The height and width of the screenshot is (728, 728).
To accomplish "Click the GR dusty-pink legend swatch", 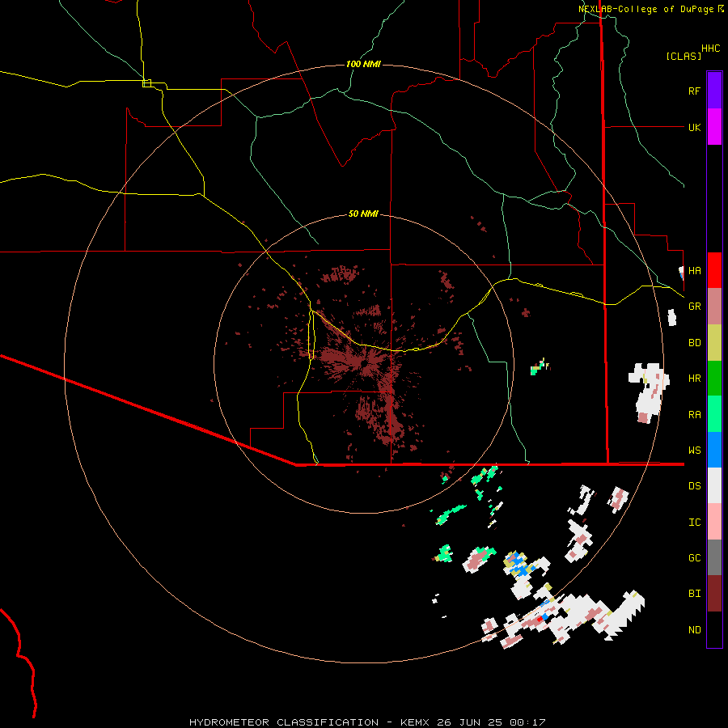I will 714,307.
